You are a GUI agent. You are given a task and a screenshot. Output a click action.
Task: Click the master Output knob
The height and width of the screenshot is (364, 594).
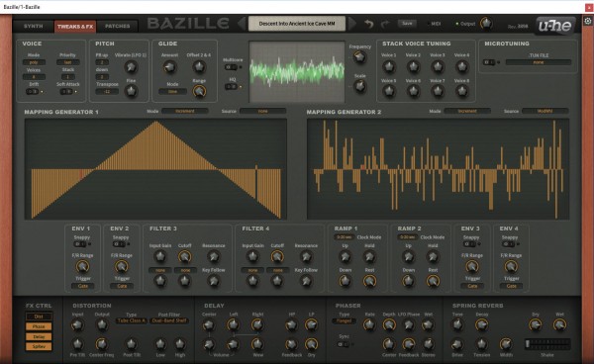(486, 24)
